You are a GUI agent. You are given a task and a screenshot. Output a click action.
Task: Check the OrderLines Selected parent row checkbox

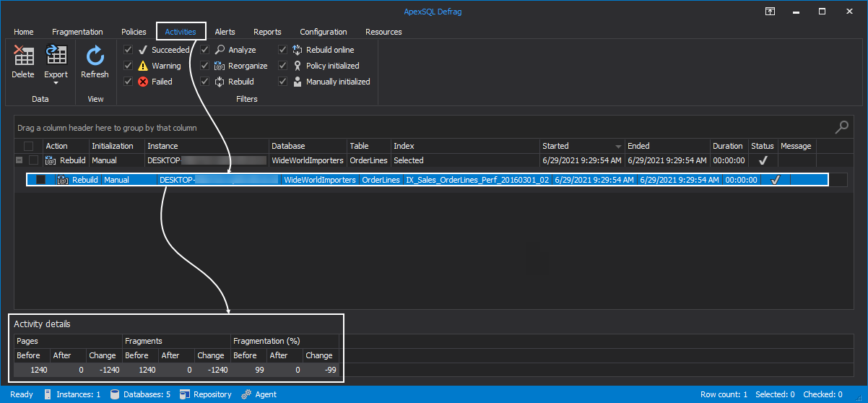coord(33,160)
